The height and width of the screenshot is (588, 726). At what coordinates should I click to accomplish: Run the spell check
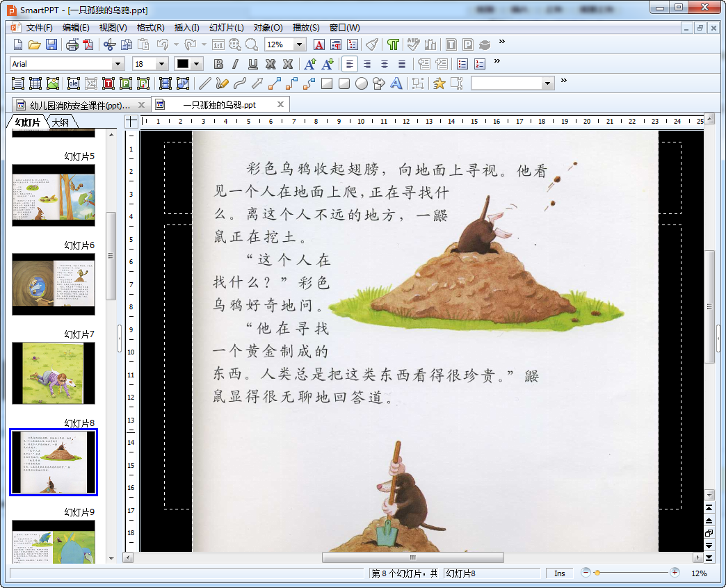pyautogui.click(x=414, y=45)
